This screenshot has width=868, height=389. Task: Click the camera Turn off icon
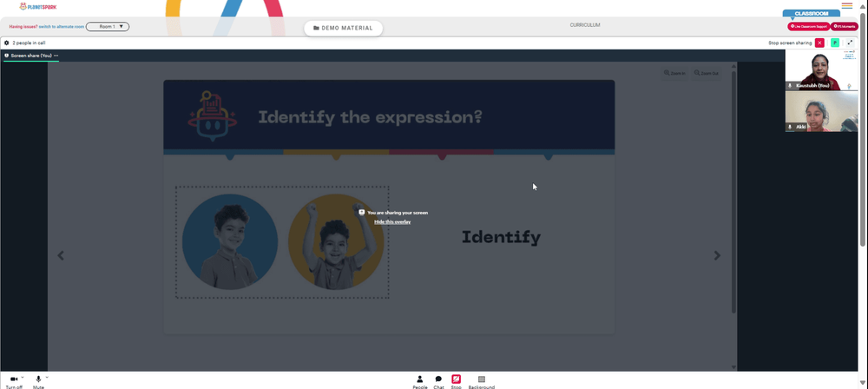14,379
